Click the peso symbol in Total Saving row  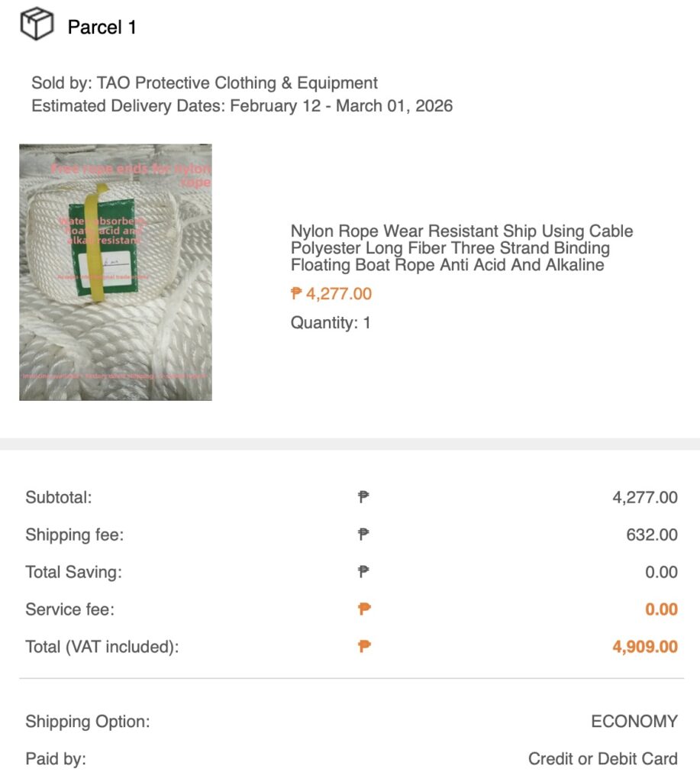pyautogui.click(x=363, y=572)
